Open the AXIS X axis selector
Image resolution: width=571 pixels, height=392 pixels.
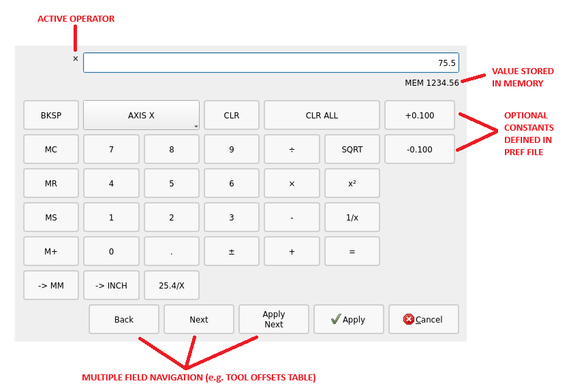pos(141,115)
